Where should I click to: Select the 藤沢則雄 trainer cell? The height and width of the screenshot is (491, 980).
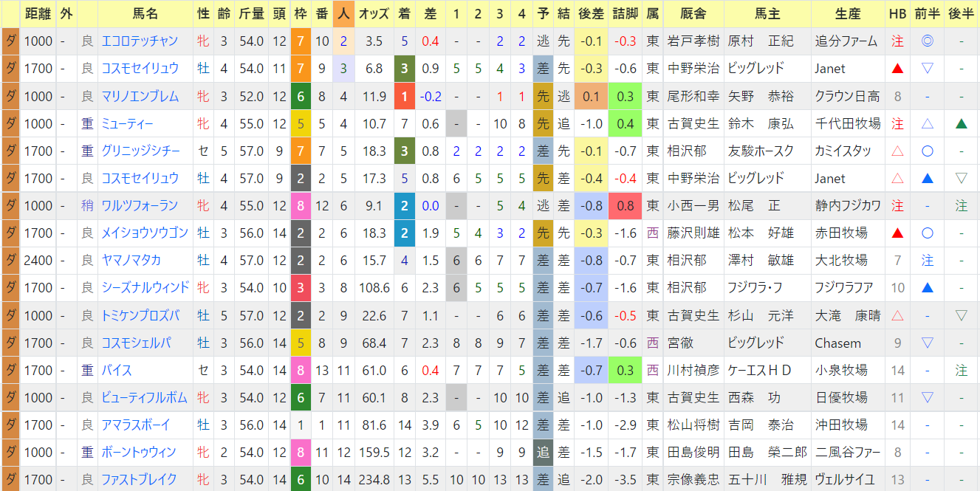(x=693, y=233)
